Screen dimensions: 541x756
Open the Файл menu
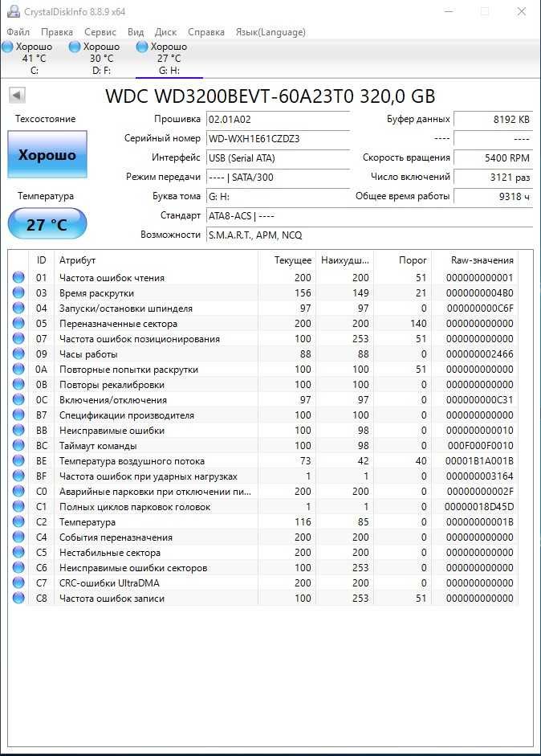(18, 32)
